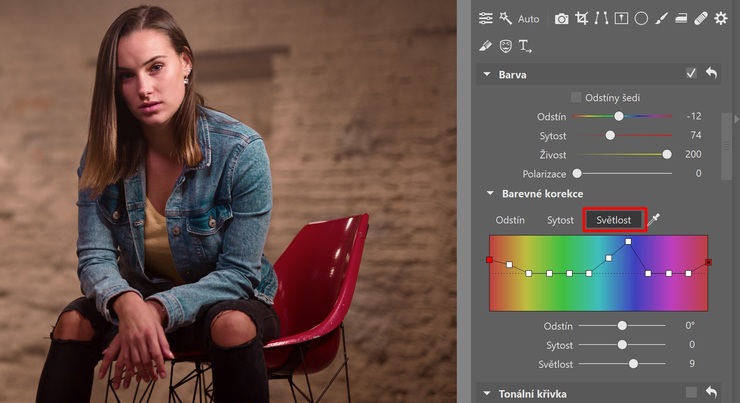The image size is (740, 403).
Task: Open the adjustments sliders panel icon
Action: 486,18
